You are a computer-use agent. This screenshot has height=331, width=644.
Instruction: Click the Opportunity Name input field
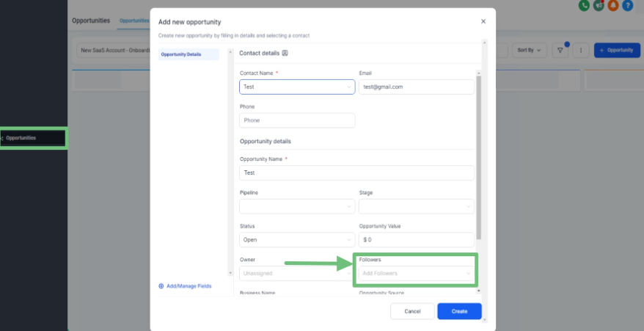(356, 172)
